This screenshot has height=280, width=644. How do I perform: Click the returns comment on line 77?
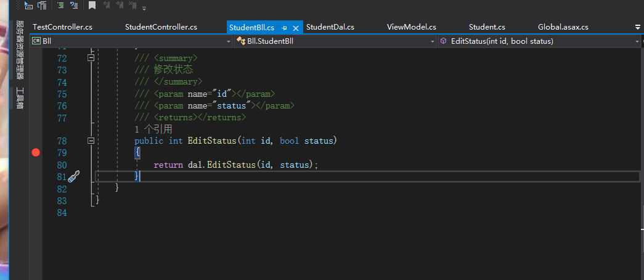pos(190,118)
